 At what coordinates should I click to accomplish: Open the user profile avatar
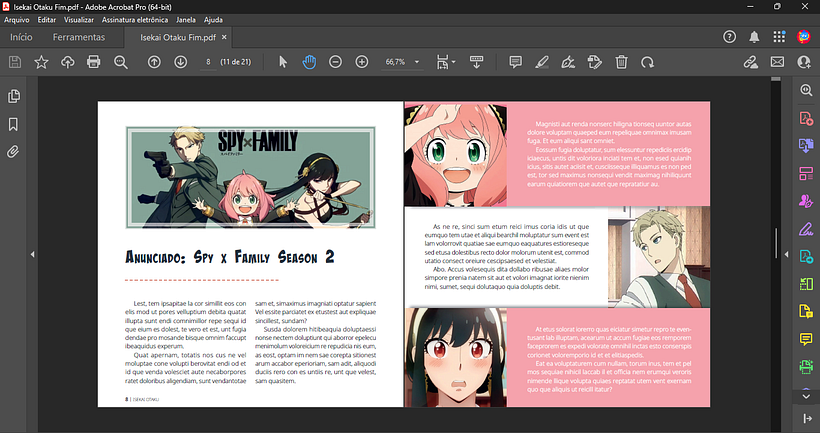(x=804, y=37)
